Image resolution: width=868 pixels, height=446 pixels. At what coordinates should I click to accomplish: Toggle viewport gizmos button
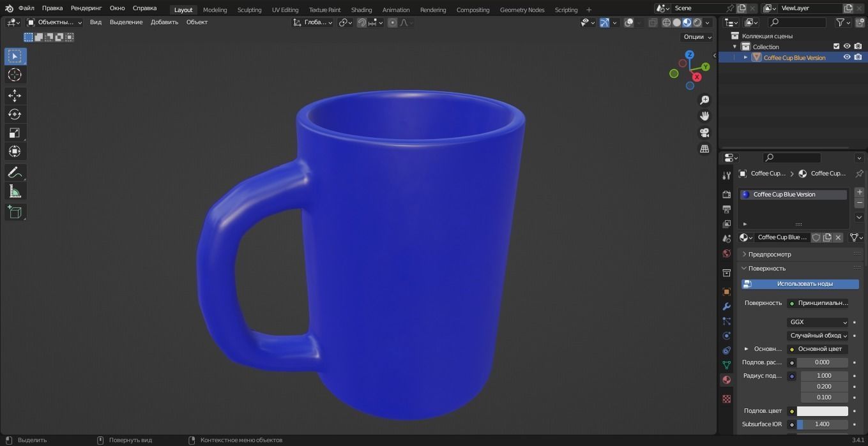click(604, 22)
